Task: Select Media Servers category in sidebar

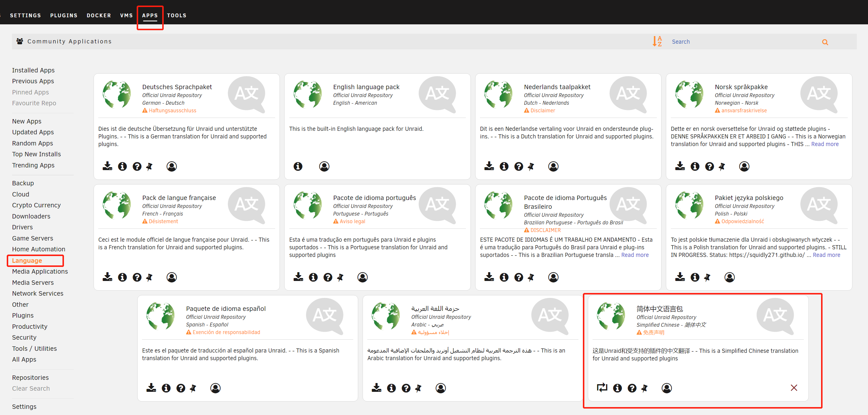Action: point(33,282)
